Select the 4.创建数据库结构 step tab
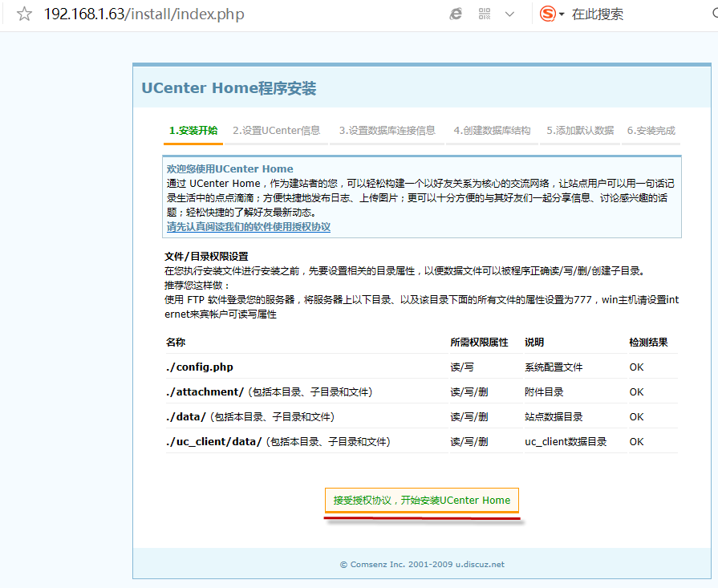This screenshot has width=718, height=588. [x=492, y=131]
